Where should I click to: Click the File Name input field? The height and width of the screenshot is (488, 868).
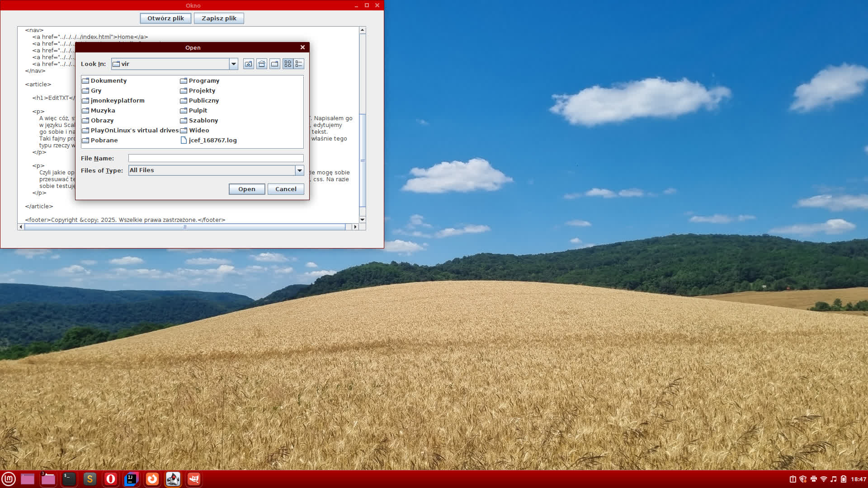click(216, 158)
